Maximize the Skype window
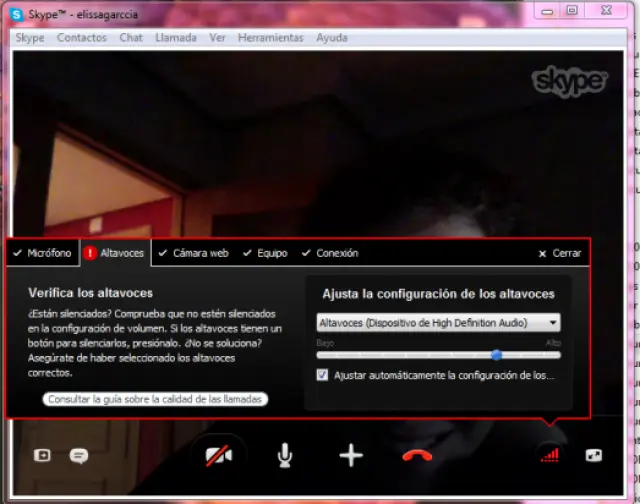 pyautogui.click(x=572, y=11)
